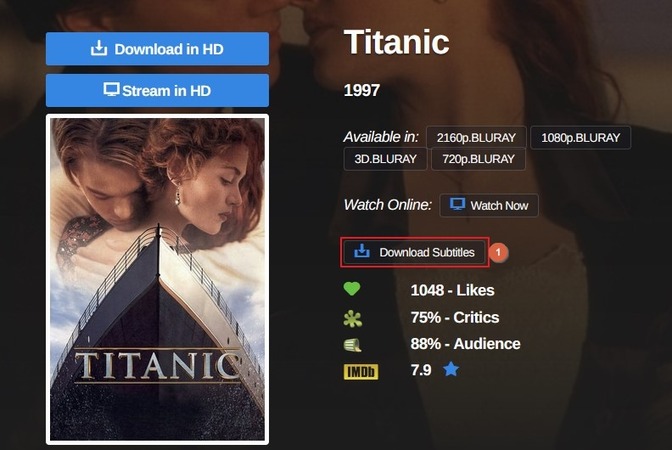The height and width of the screenshot is (450, 672).
Task: Choose the 720p.BLURAY quality option
Action: click(x=478, y=159)
